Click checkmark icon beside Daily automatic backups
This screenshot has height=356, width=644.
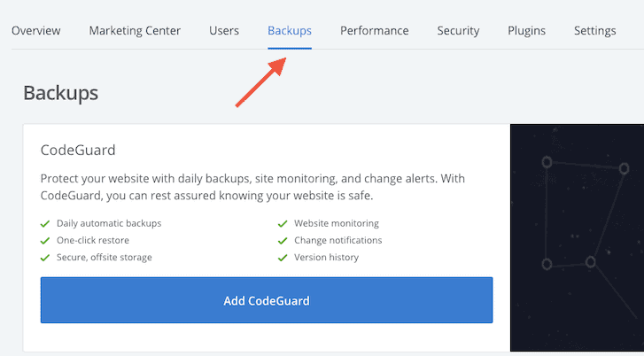pyautogui.click(x=45, y=224)
